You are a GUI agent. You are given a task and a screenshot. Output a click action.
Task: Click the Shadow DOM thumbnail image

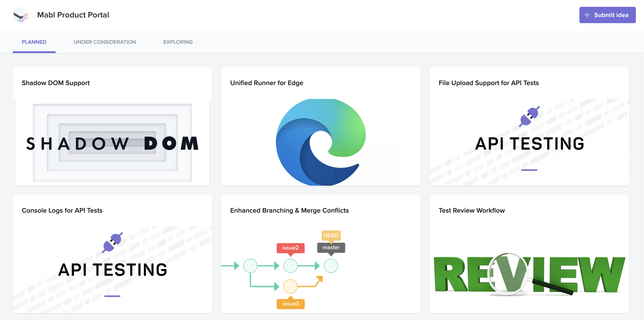(x=112, y=142)
